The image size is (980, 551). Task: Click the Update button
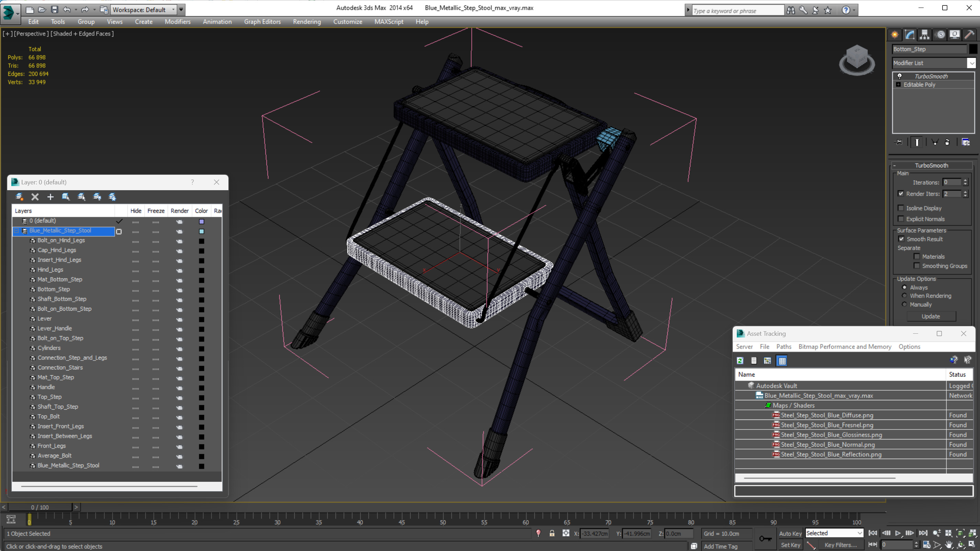[931, 316]
